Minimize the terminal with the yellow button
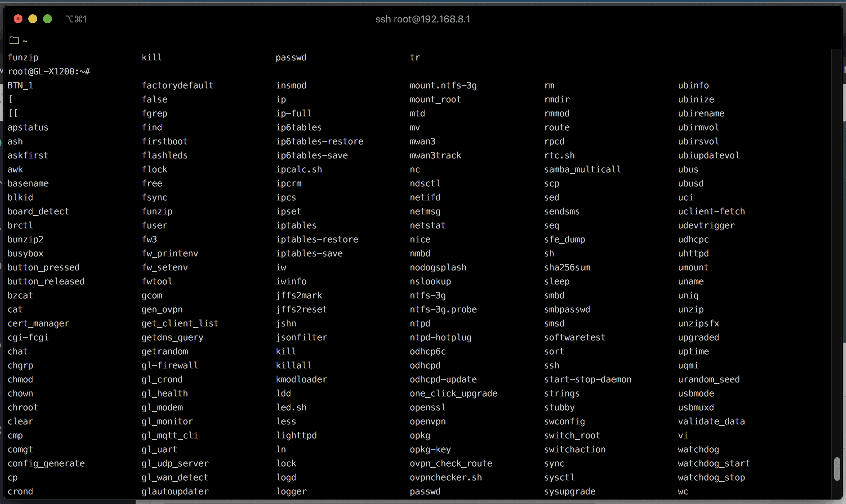The width and height of the screenshot is (846, 504). 33,19
